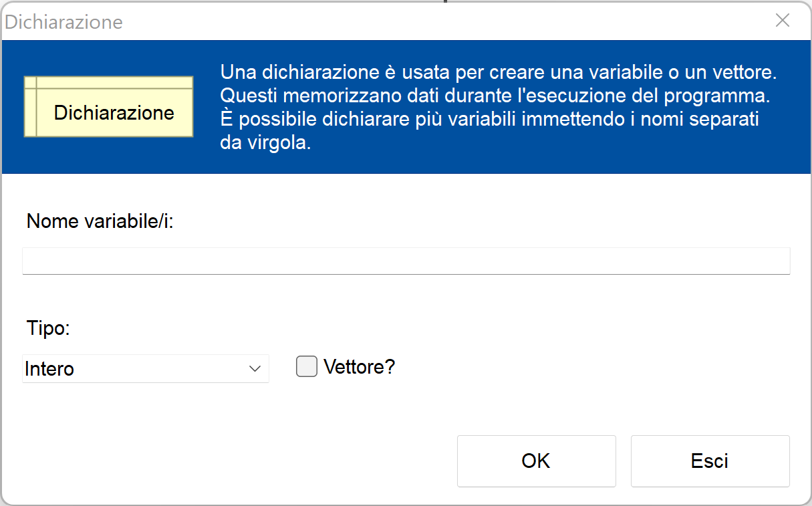Click the "Nome variabile/i:" label
The width and height of the screenshot is (812, 506).
coord(100,222)
